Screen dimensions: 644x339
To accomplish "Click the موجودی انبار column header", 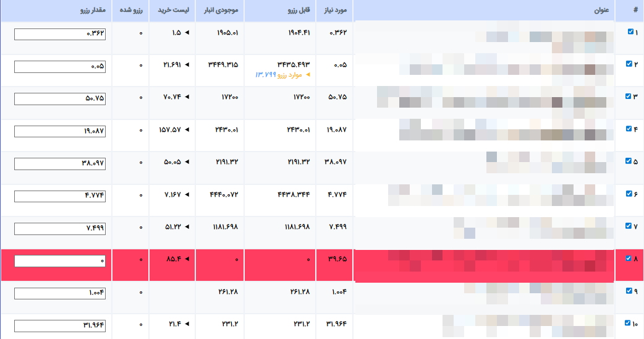I will 219,11.
